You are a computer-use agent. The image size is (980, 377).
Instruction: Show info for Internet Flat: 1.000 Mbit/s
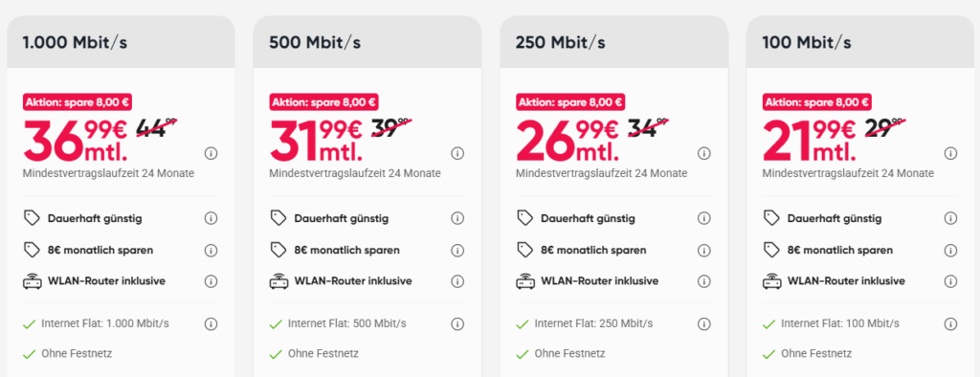coord(211,323)
